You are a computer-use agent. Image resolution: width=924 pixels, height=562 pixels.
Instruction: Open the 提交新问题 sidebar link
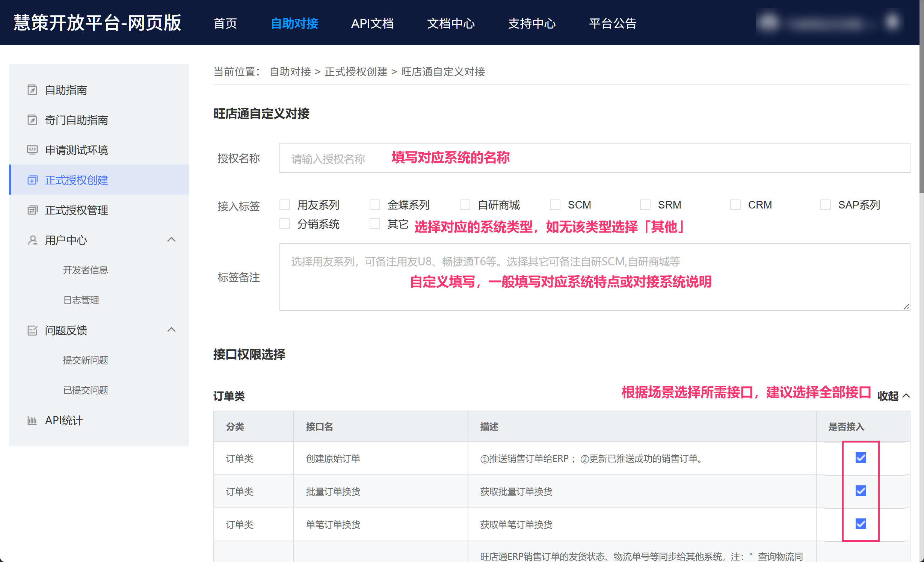[86, 360]
